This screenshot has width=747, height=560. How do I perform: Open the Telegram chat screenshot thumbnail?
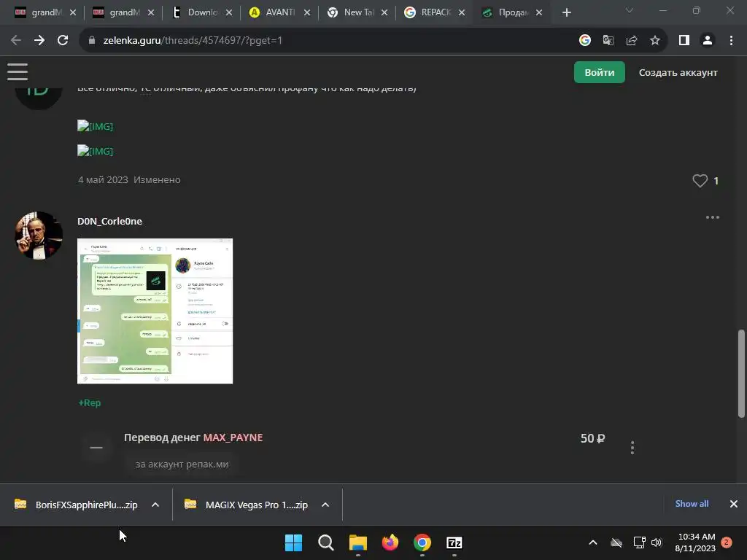[155, 311]
